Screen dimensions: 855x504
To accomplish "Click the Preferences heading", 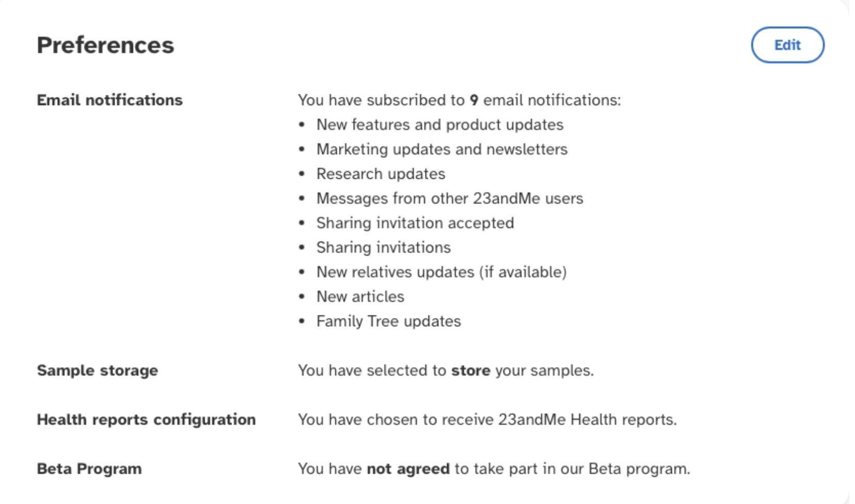I will click(x=105, y=45).
